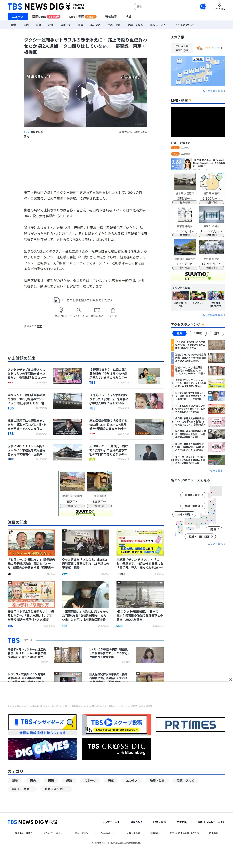Image resolution: width=233 pixels, height=868 pixels.
Task: Click the もっと知りたい magnifier reaction icon
Action: click(79, 310)
